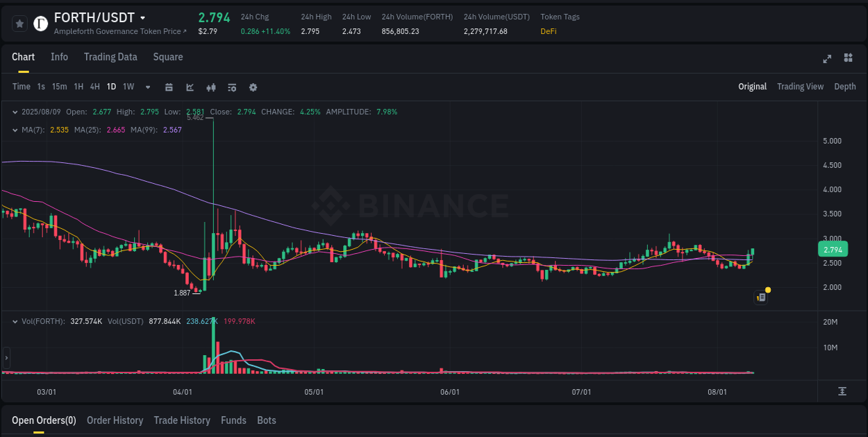Open technical indicators panel
868x437 pixels.
pyautogui.click(x=210, y=87)
